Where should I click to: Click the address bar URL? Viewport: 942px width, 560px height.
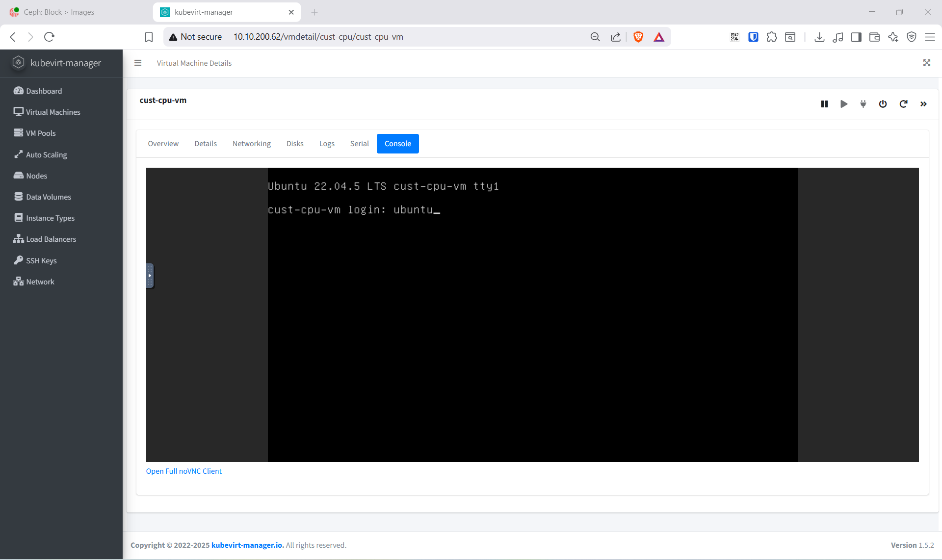[x=318, y=37]
